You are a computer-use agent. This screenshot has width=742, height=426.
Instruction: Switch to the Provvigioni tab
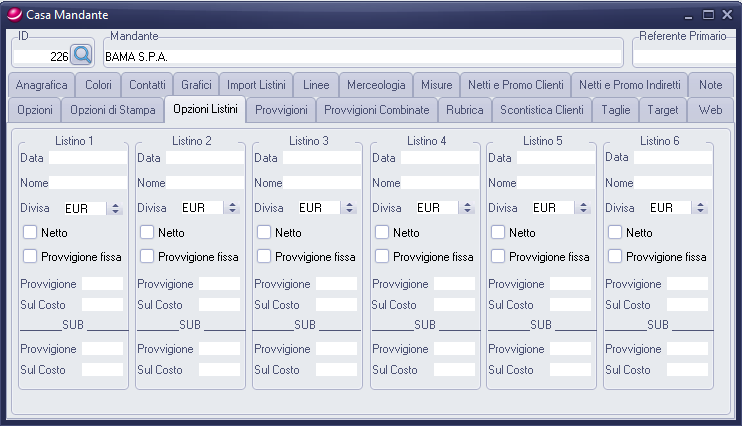[281, 109]
